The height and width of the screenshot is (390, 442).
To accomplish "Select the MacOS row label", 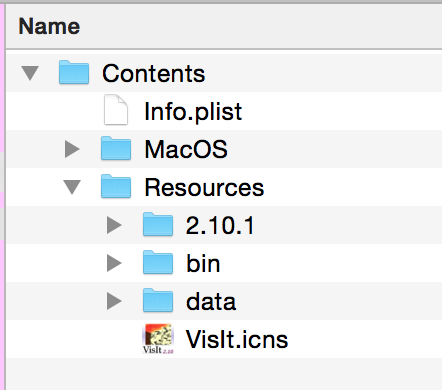I will (x=186, y=149).
